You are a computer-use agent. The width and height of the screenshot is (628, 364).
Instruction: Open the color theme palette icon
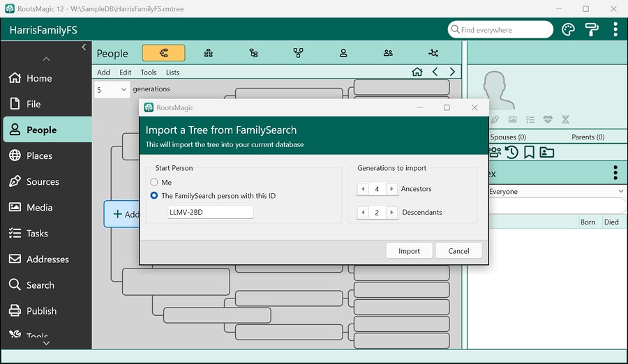568,29
